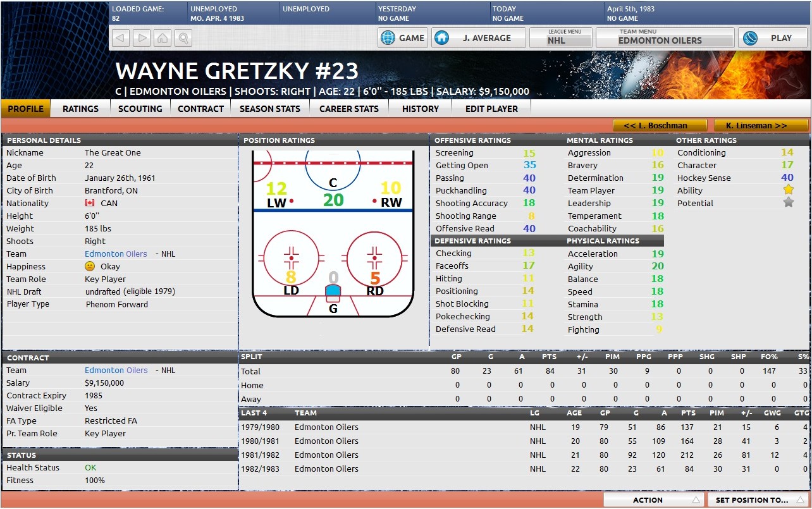Screen dimensions: 812x509
Task: View the CAREER STATS tab
Action: [349, 109]
